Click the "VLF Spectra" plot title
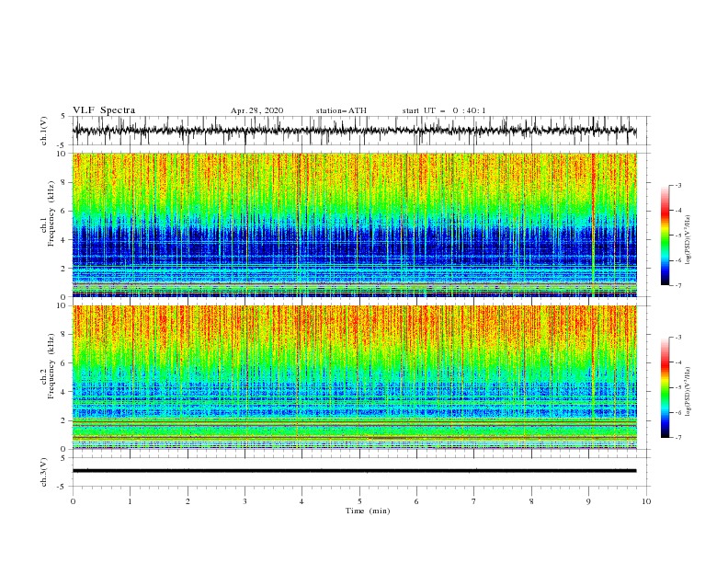This screenshot has width=728, height=563. pos(104,110)
